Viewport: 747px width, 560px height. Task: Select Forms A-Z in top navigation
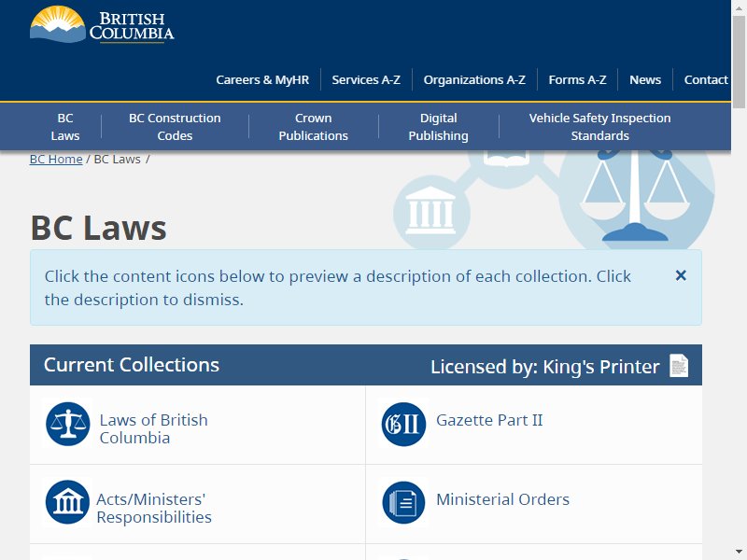pyautogui.click(x=577, y=79)
